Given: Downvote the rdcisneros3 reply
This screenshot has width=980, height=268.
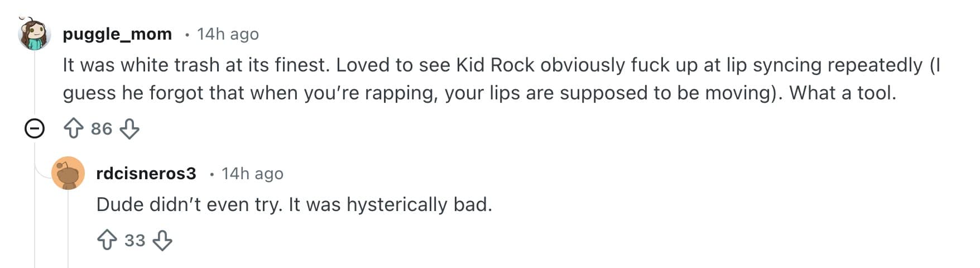Looking at the screenshot, I should (x=162, y=241).
